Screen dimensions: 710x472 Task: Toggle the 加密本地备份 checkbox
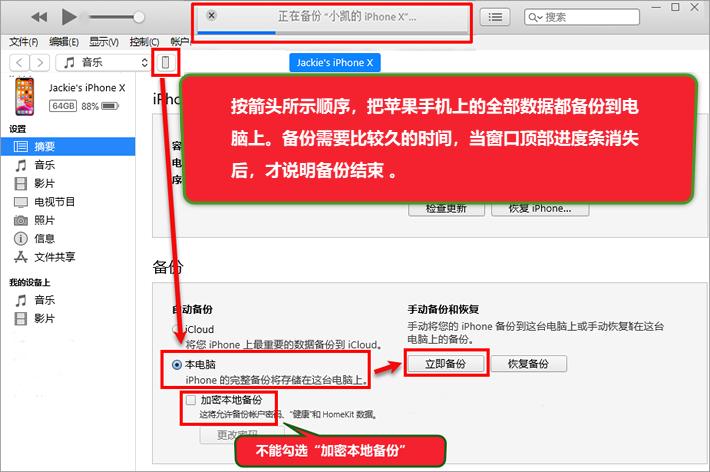(190, 400)
